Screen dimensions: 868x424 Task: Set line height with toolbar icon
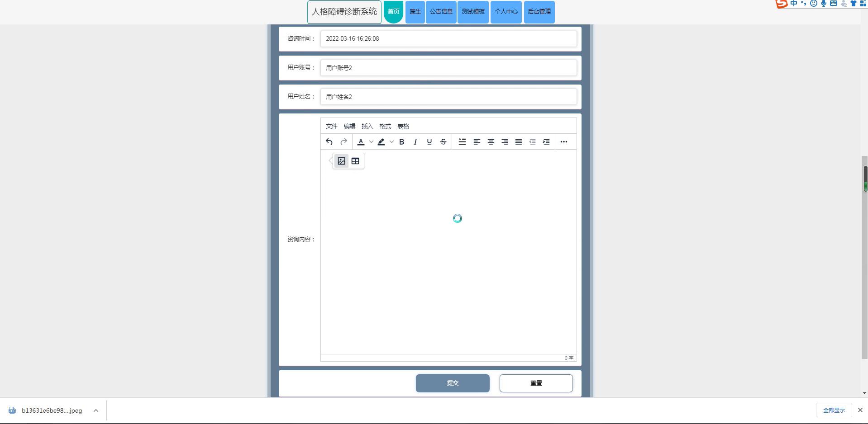[462, 142]
